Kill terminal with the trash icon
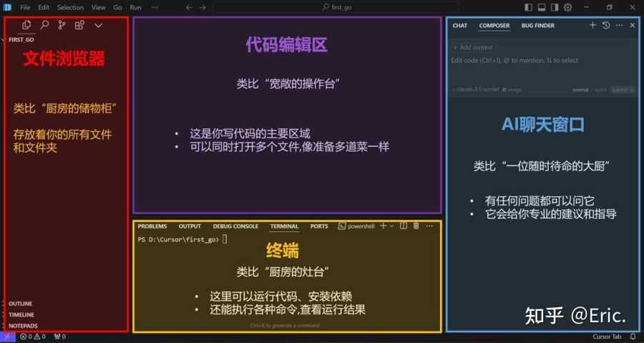The width and height of the screenshot is (644, 343). pyautogui.click(x=416, y=226)
